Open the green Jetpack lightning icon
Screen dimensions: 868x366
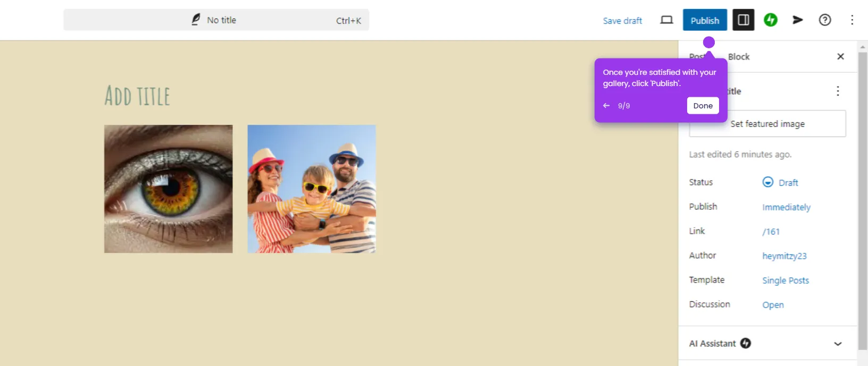click(771, 20)
